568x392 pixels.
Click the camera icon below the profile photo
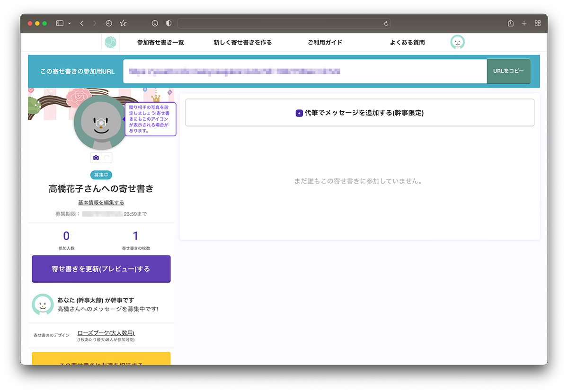[96, 158]
